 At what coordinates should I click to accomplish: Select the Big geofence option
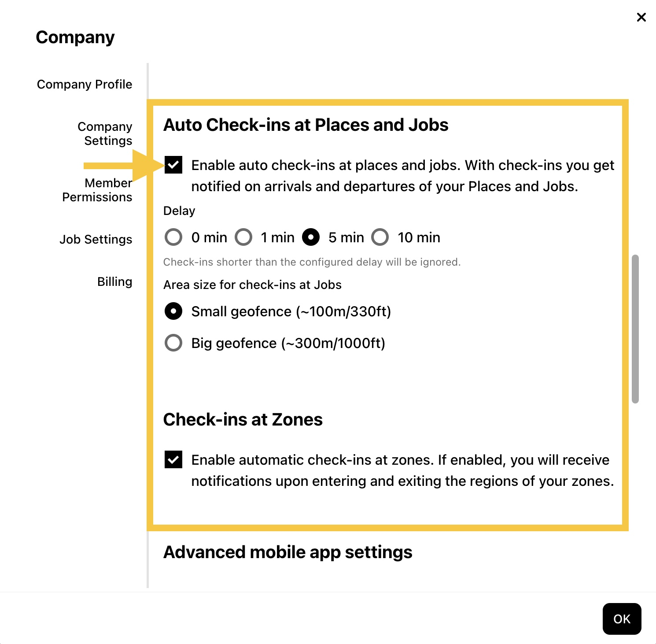tap(173, 343)
